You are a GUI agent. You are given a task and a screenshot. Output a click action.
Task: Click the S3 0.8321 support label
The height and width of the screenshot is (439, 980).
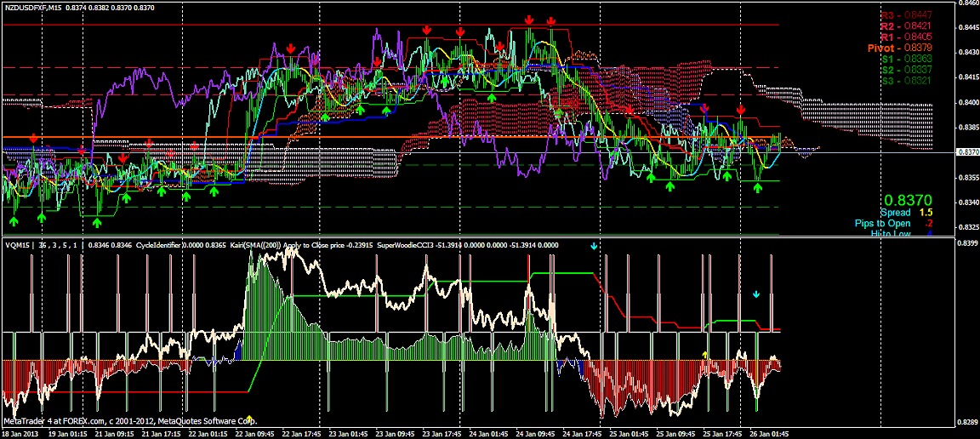(906, 81)
